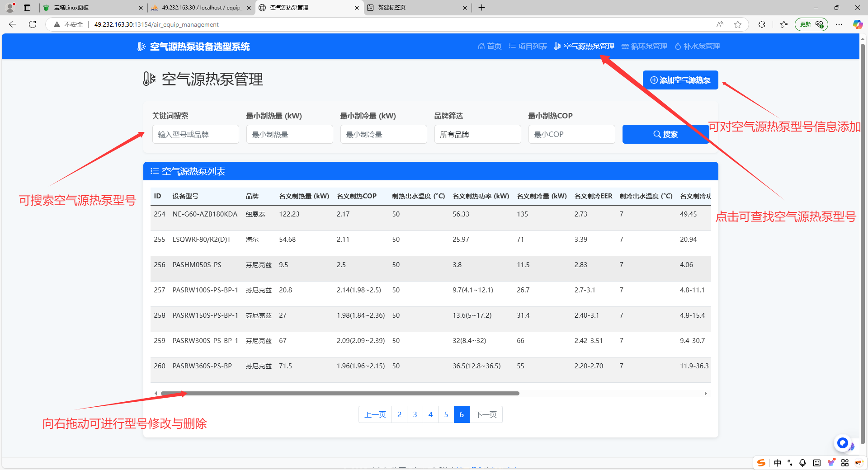Click the browser address bar URL

click(156, 24)
